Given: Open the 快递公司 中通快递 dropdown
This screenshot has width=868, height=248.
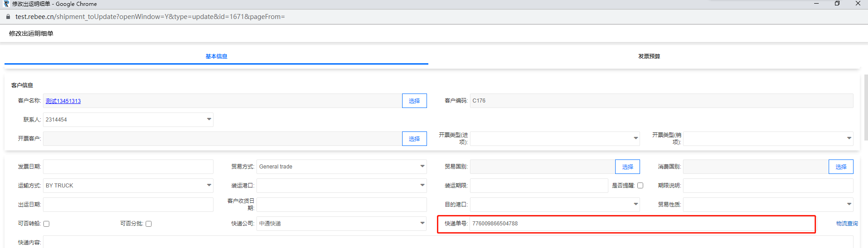Looking at the screenshot, I should [x=342, y=224].
